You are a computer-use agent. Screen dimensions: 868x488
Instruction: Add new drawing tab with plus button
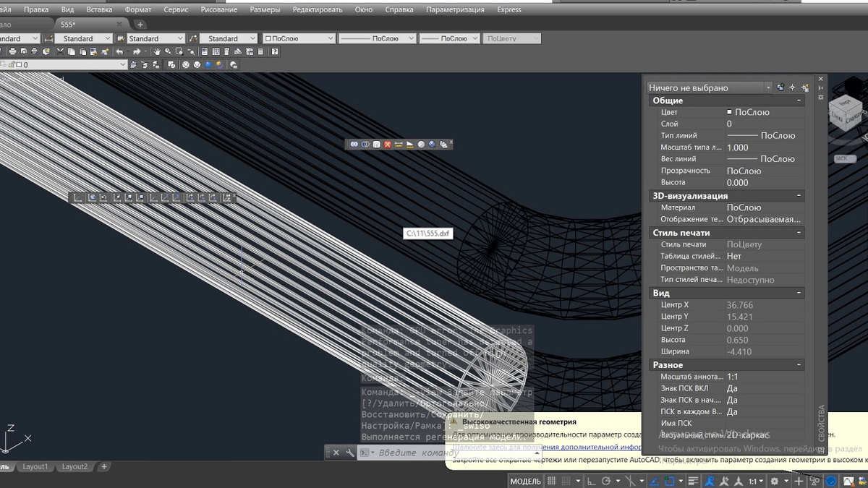[x=141, y=25]
